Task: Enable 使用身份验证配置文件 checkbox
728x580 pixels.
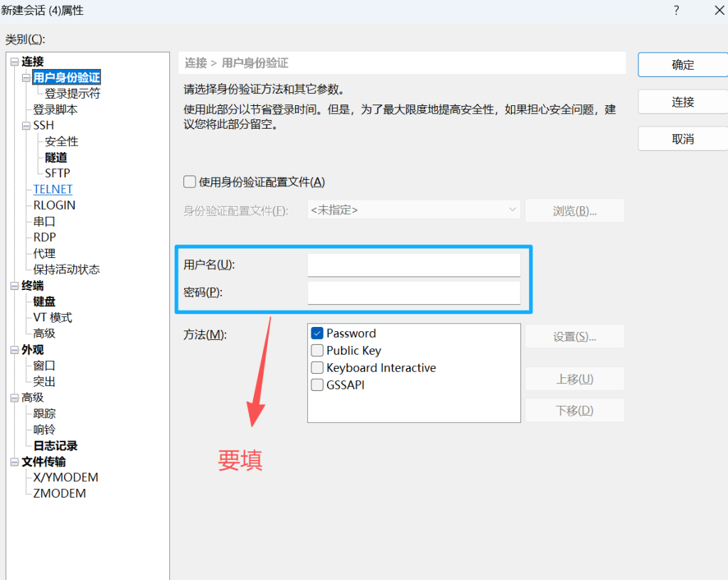Action: point(190,182)
